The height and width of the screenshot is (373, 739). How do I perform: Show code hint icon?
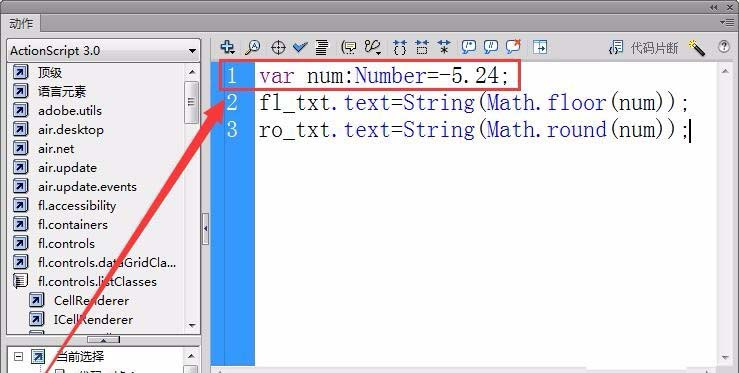pos(349,47)
